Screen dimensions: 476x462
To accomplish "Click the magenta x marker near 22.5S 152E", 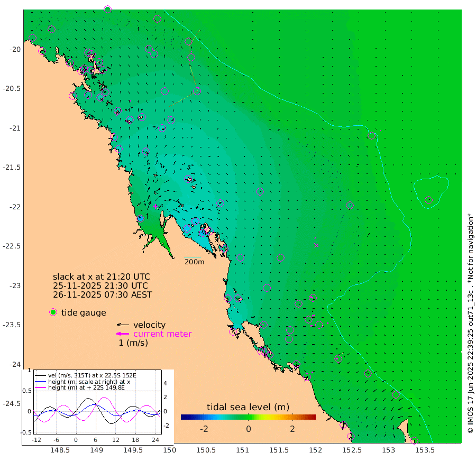I will [x=316, y=245].
